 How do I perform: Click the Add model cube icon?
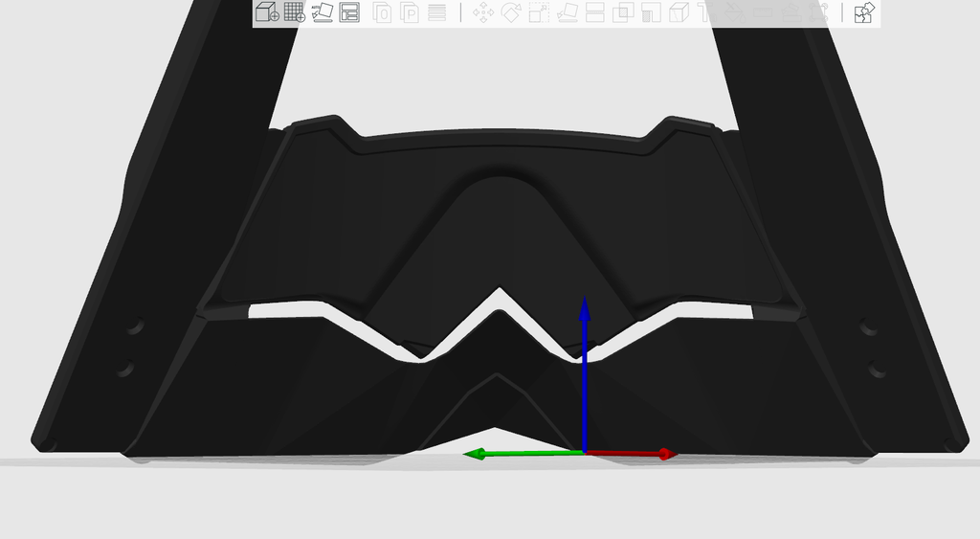(268, 11)
